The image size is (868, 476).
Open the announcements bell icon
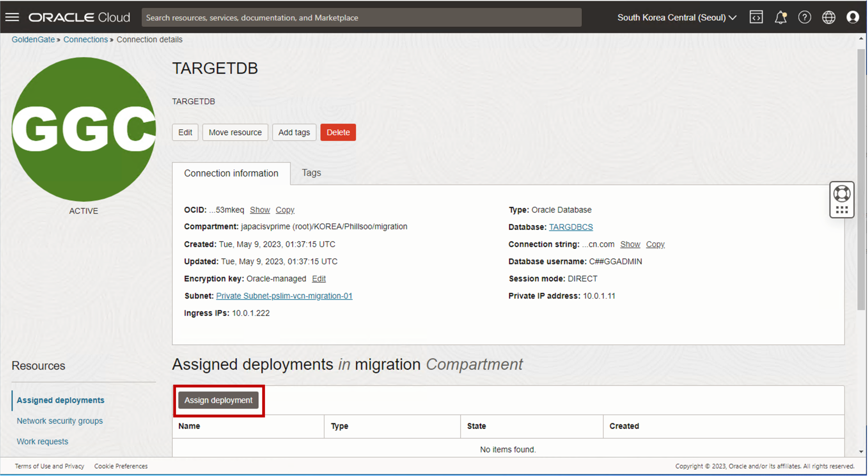[x=780, y=17]
